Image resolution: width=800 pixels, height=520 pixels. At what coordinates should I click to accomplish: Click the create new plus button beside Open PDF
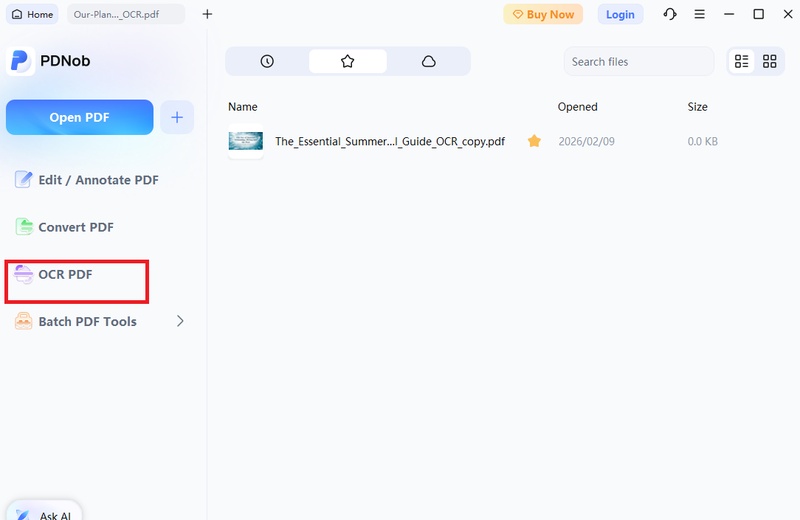[177, 117]
